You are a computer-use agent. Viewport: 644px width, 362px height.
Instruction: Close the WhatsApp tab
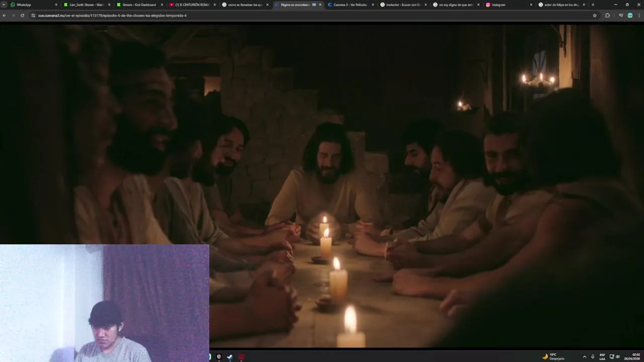56,5
